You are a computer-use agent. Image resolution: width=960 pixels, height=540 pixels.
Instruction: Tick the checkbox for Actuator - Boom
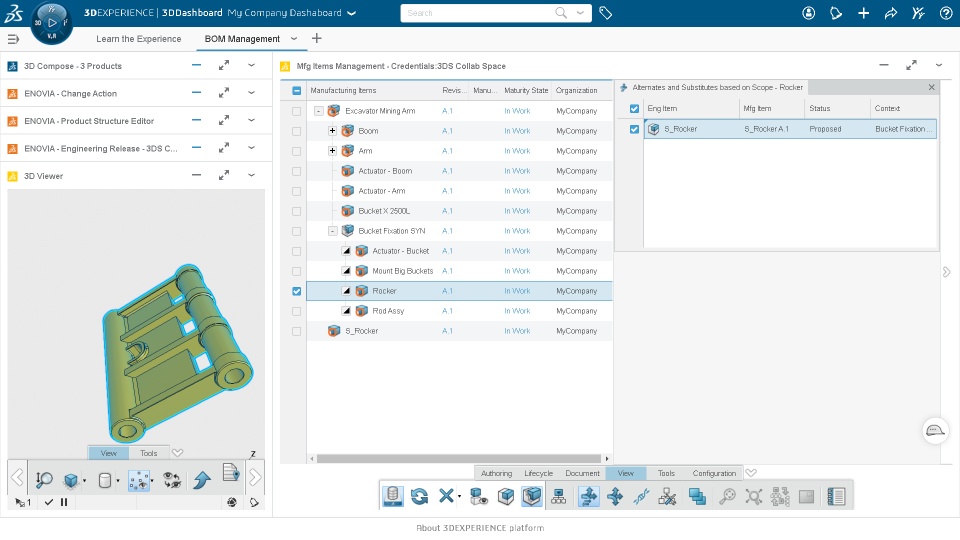(296, 171)
